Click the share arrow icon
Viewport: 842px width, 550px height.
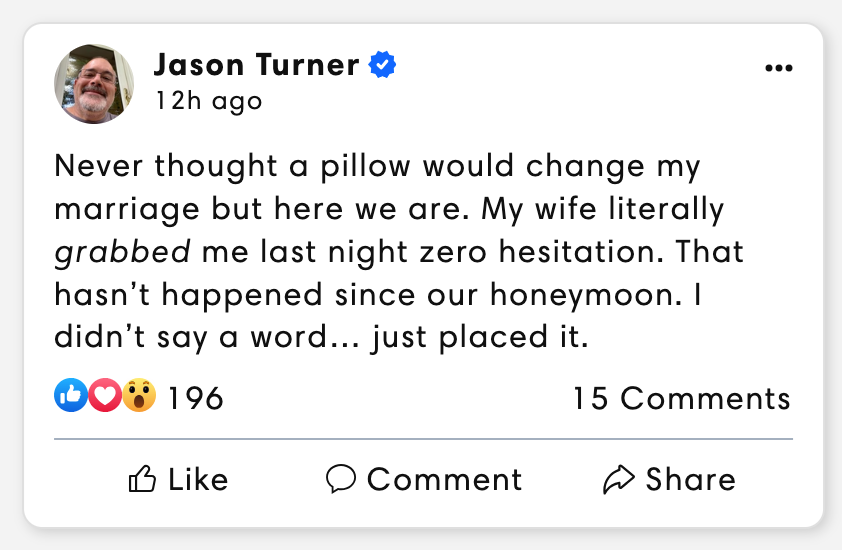click(619, 480)
